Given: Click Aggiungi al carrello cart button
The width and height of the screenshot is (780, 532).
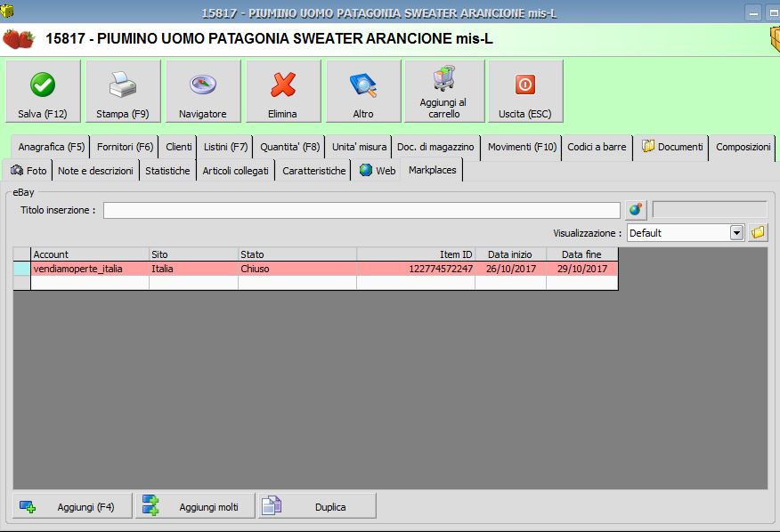Looking at the screenshot, I should pos(444,91).
